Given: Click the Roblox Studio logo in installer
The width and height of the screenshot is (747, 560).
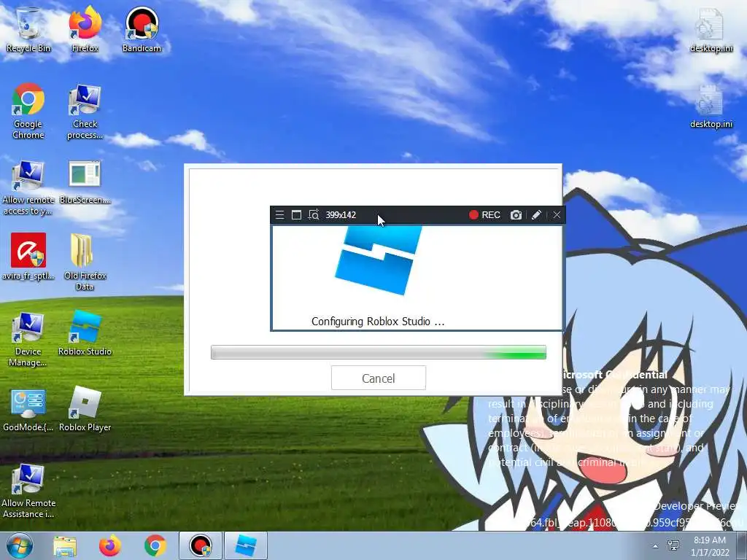Looking at the screenshot, I should [x=379, y=260].
